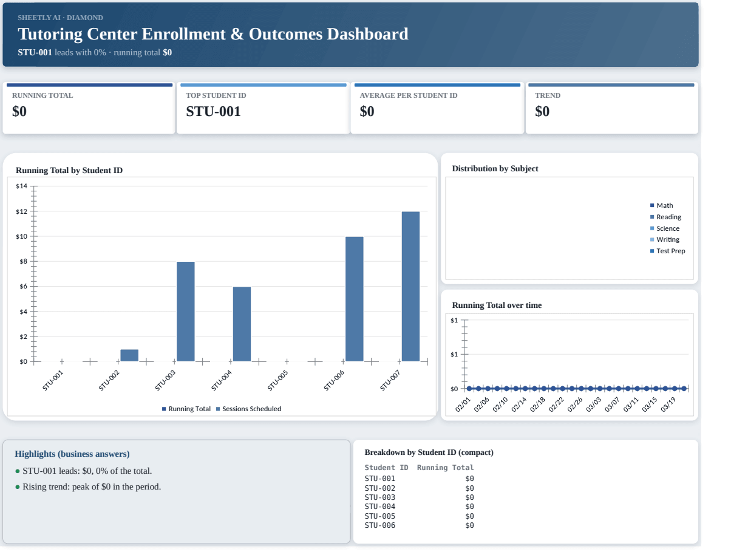Click the Reading legend color swatch
The width and height of the screenshot is (745, 560).
pos(652,217)
